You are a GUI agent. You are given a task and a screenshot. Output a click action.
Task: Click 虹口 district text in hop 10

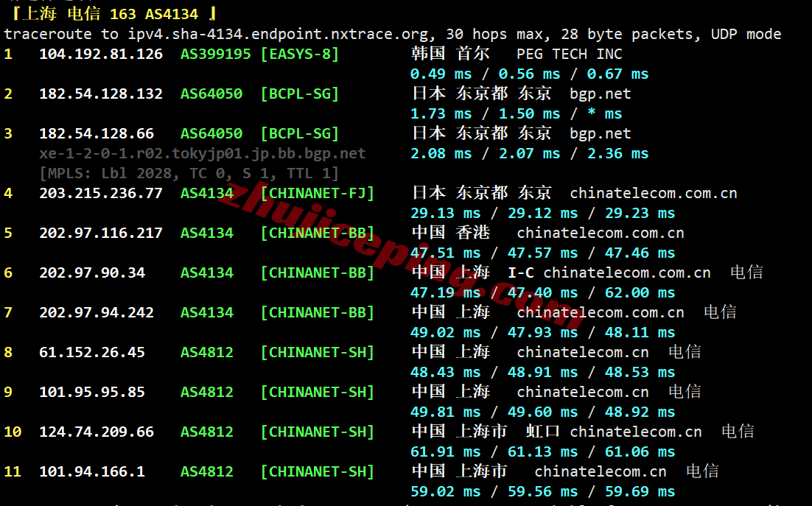click(543, 431)
